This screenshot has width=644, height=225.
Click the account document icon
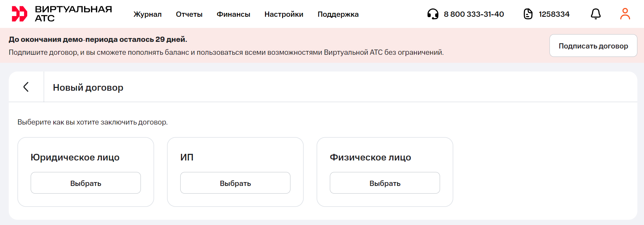(528, 14)
